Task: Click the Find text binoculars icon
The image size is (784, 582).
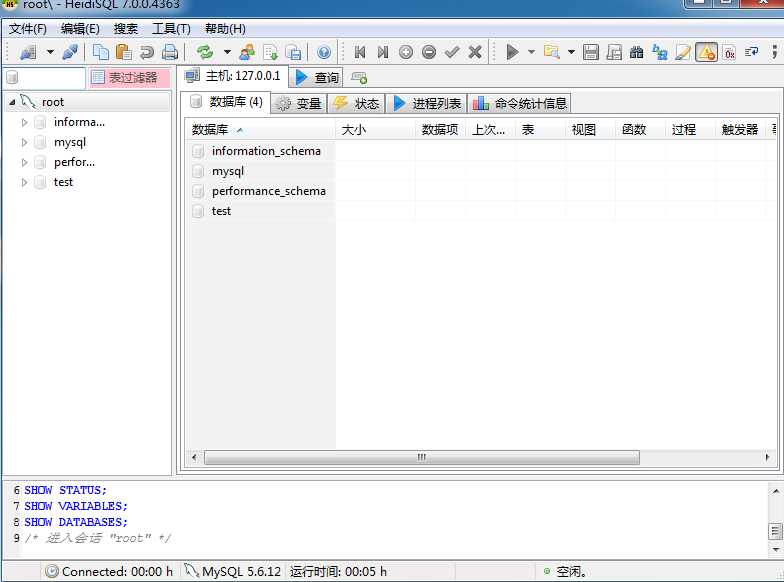Action: tap(636, 52)
